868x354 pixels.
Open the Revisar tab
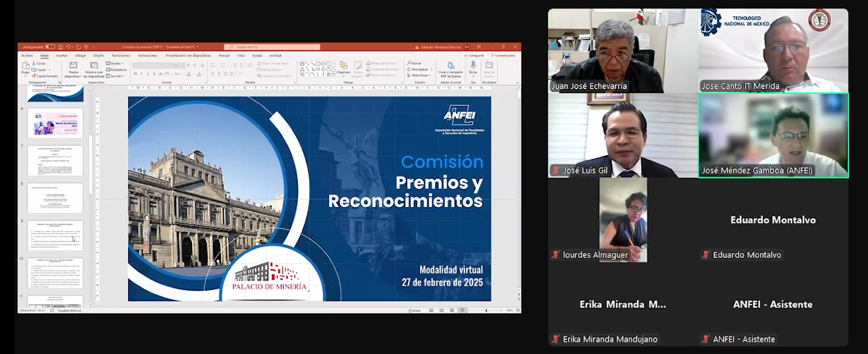click(224, 56)
